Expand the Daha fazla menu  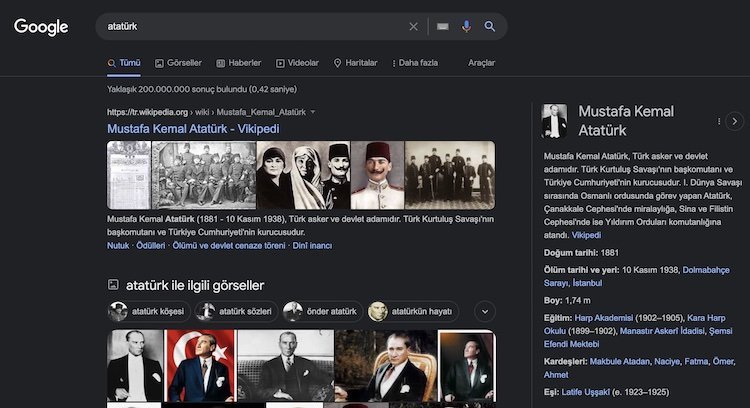pos(415,63)
